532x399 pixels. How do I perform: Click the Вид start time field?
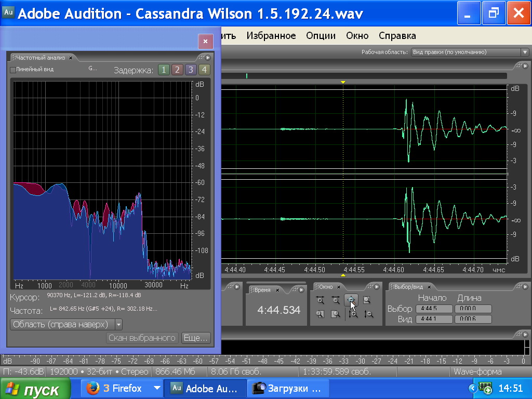tap(434, 319)
